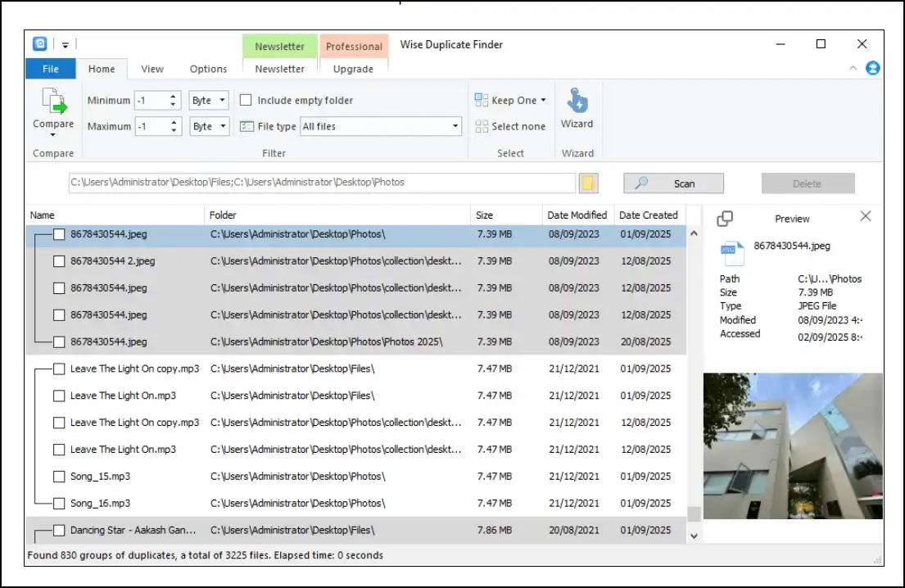
Task: Enable Include empty folder
Action: click(x=246, y=99)
